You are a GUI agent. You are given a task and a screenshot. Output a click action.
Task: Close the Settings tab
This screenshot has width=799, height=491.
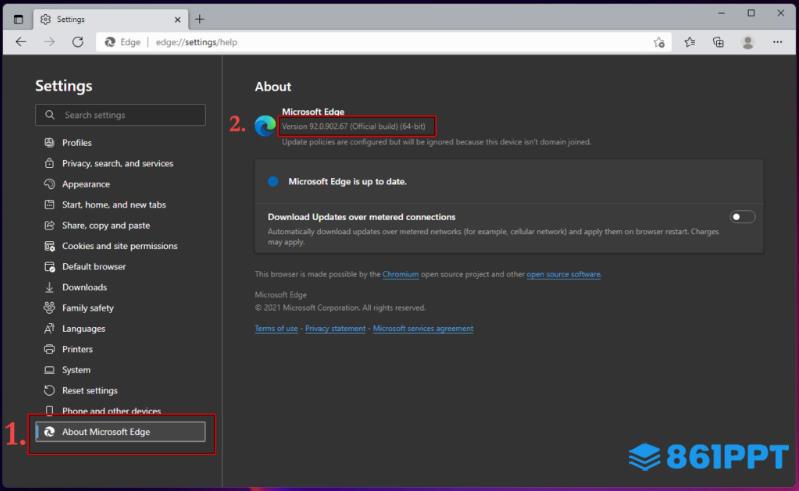coord(177,19)
